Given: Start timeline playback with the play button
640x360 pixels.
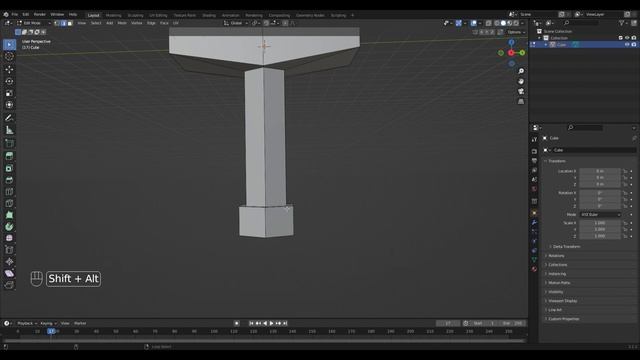Looking at the screenshot, I should tap(271, 323).
